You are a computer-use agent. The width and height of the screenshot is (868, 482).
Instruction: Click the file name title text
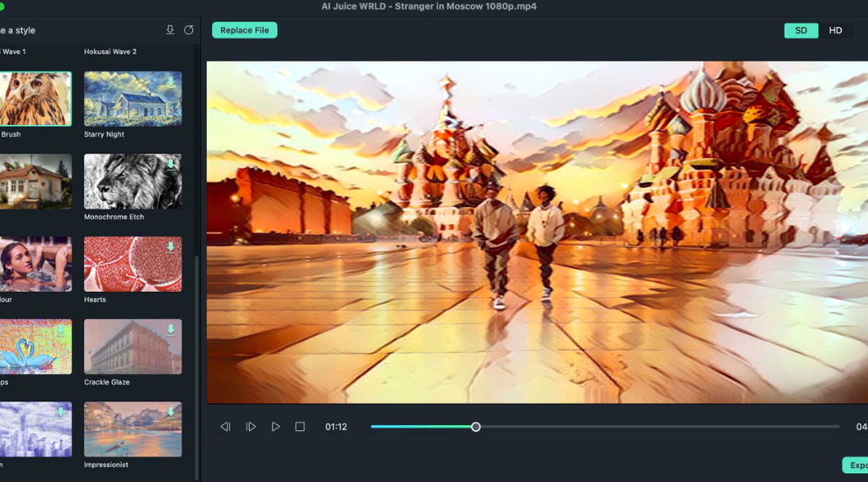click(x=429, y=7)
